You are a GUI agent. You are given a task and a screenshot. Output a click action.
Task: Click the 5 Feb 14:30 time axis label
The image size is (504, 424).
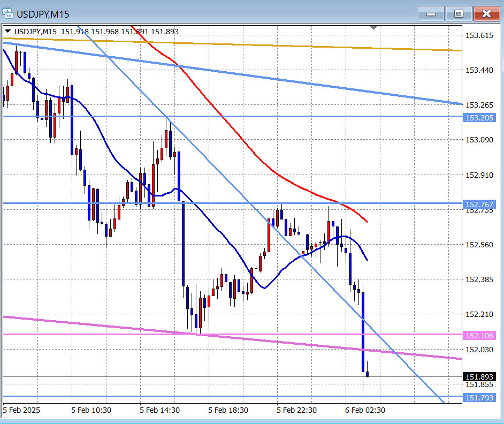click(159, 410)
